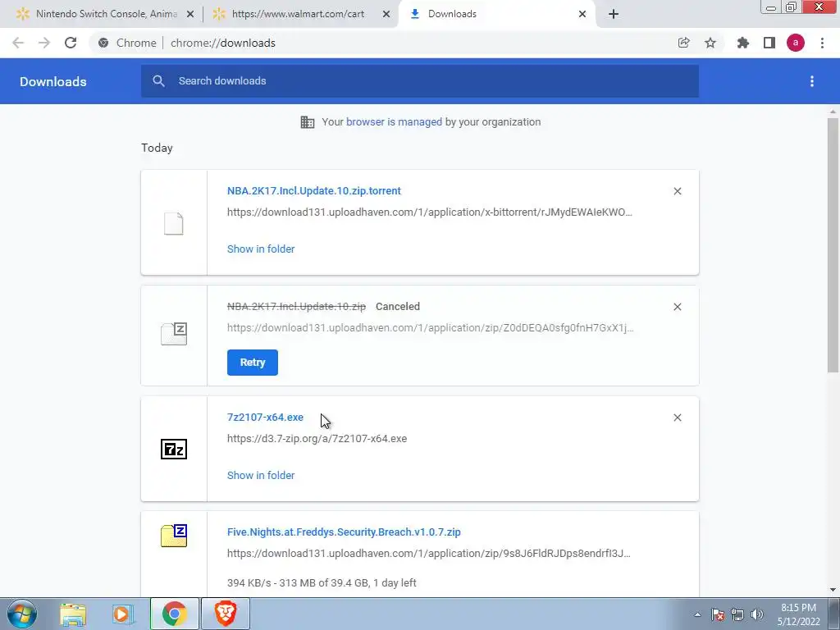Remove the NBA.2K17 torrent from list
Screen dimensions: 840x630
tap(677, 191)
